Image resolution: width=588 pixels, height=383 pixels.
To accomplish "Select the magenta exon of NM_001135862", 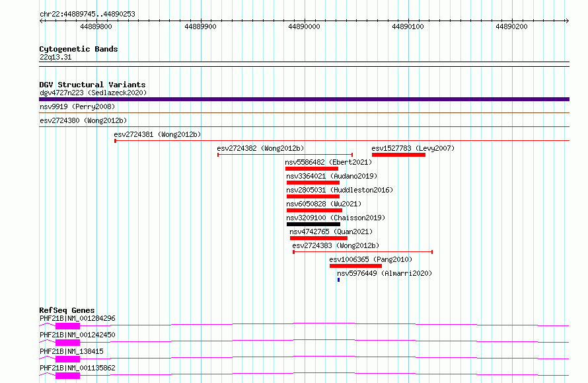I will [x=68, y=376].
